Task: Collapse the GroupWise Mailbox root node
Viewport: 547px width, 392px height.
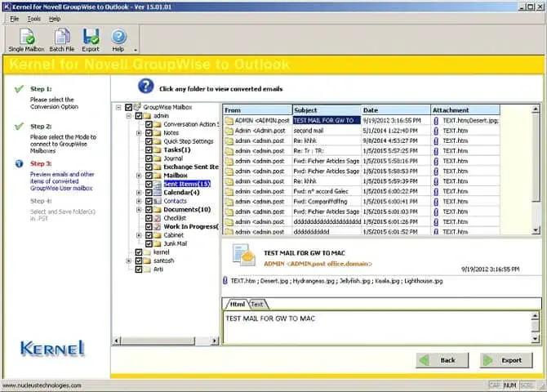Action: click(x=118, y=107)
